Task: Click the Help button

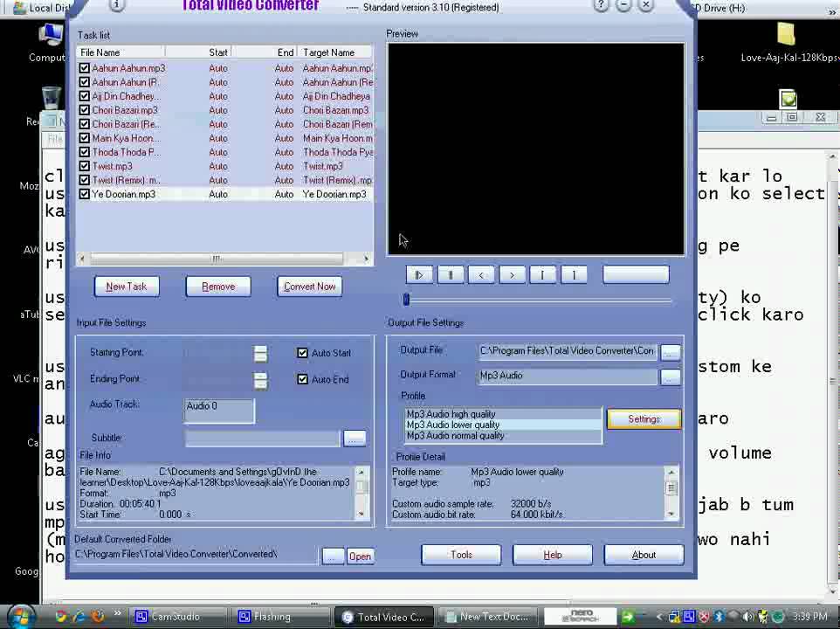Action: pos(553,555)
